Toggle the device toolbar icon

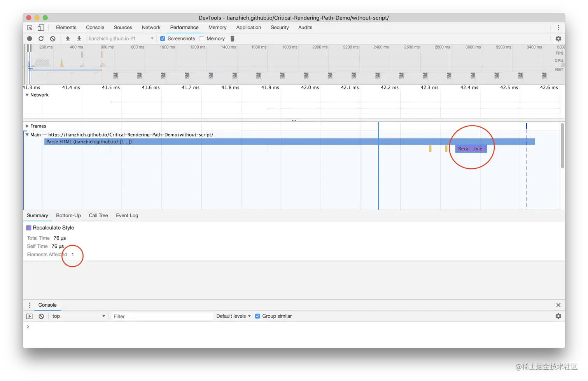click(41, 28)
